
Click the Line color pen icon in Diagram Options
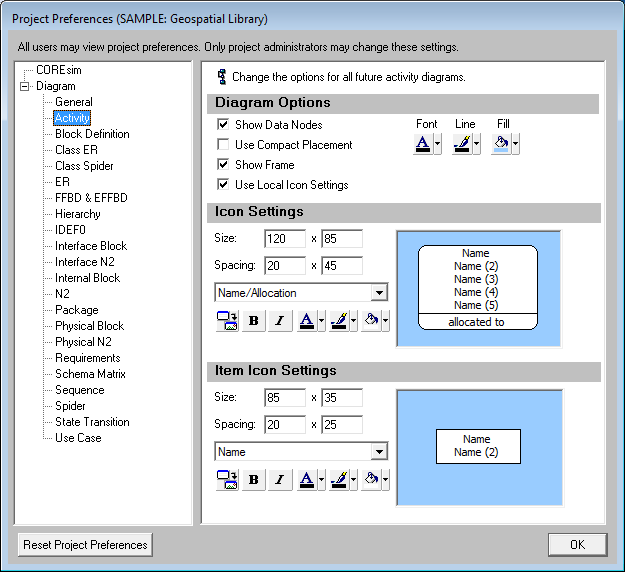[460, 144]
